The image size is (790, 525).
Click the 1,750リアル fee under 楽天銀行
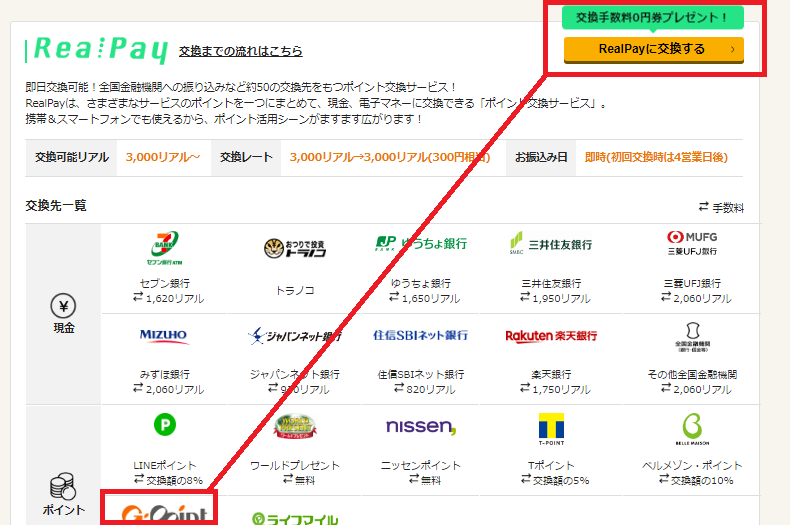pyautogui.click(x=561, y=389)
